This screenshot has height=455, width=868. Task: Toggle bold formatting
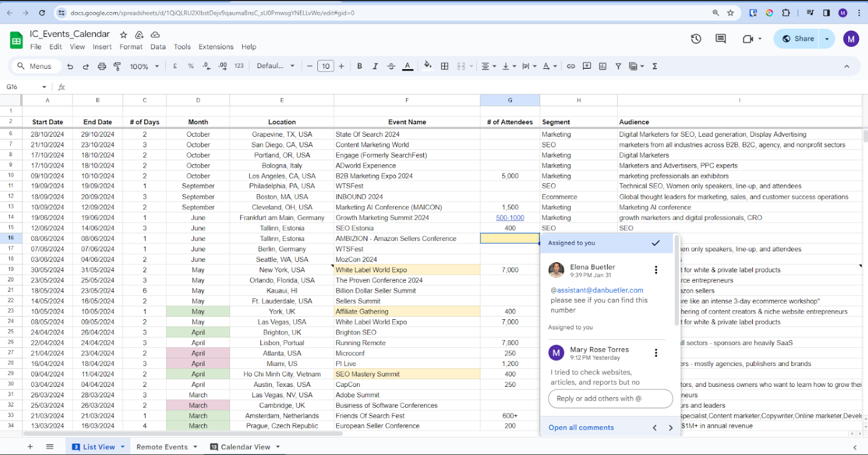click(x=360, y=66)
